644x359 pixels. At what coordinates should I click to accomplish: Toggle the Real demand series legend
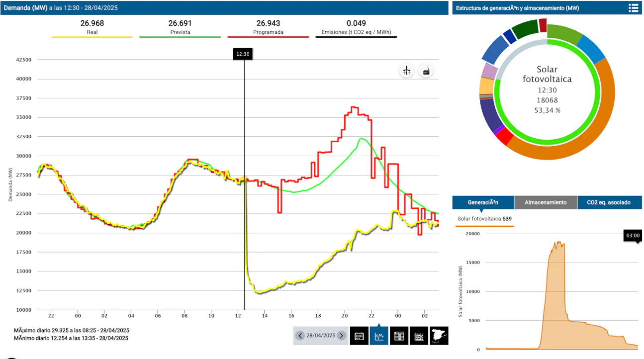pos(92,27)
